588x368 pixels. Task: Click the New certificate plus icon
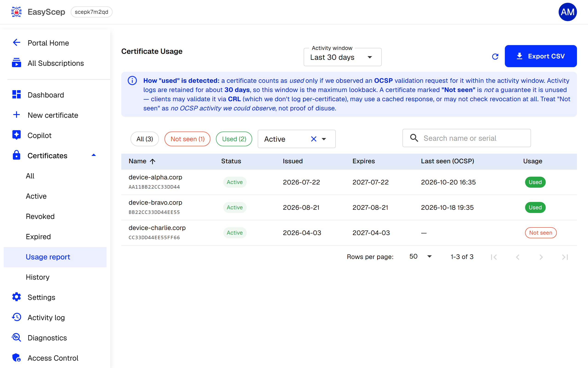16,115
